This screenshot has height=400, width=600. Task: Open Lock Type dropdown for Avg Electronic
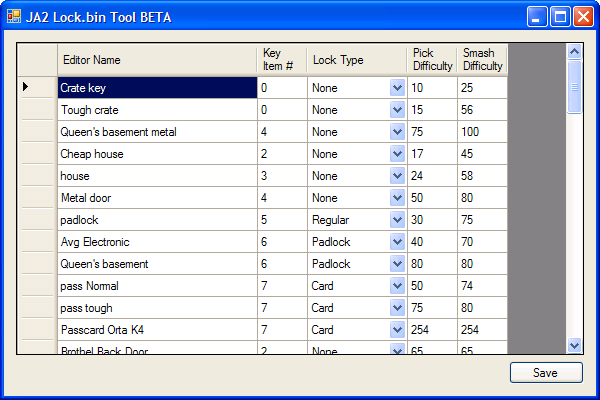pyautogui.click(x=397, y=242)
